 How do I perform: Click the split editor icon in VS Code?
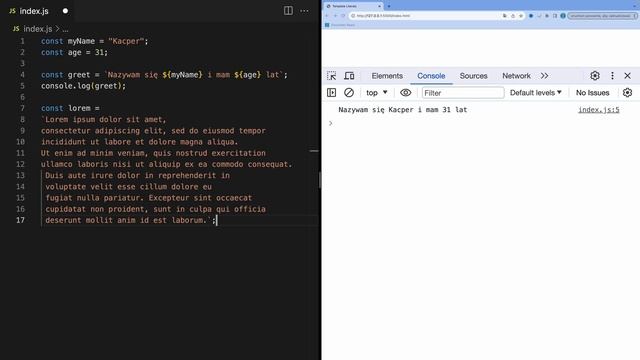pos(288,11)
